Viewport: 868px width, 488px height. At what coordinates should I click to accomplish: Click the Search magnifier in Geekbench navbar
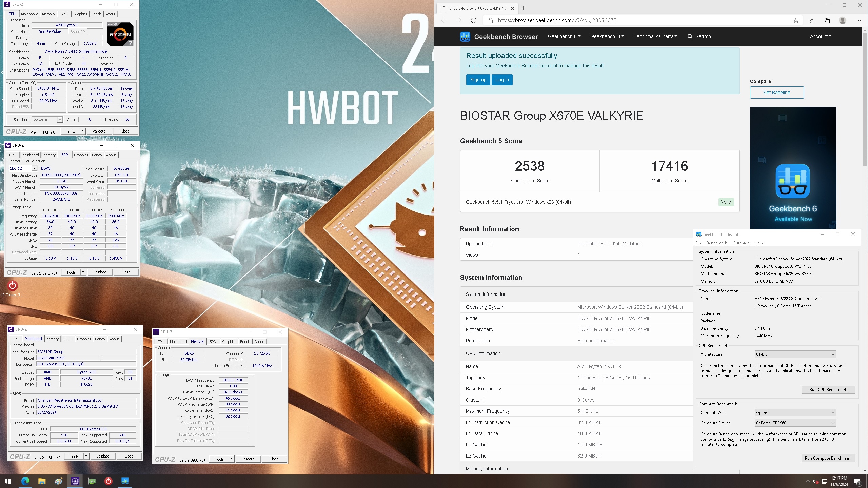pyautogui.click(x=690, y=36)
